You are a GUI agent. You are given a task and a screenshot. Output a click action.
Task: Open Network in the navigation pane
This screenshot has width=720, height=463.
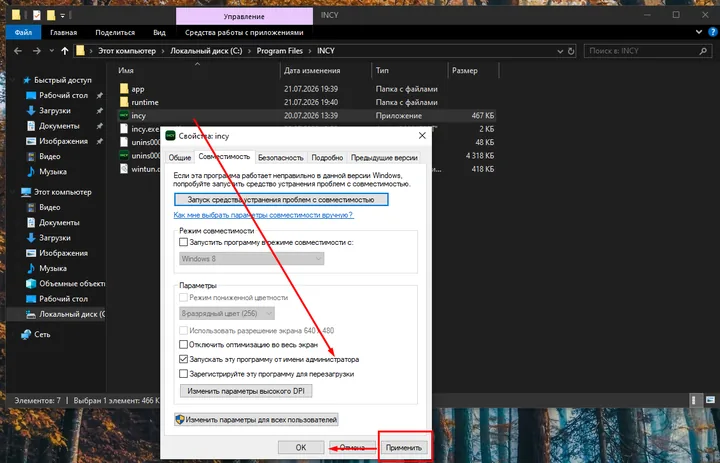click(42, 334)
